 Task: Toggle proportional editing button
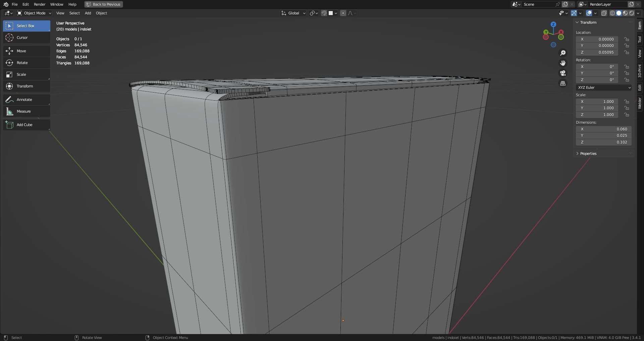tap(343, 13)
